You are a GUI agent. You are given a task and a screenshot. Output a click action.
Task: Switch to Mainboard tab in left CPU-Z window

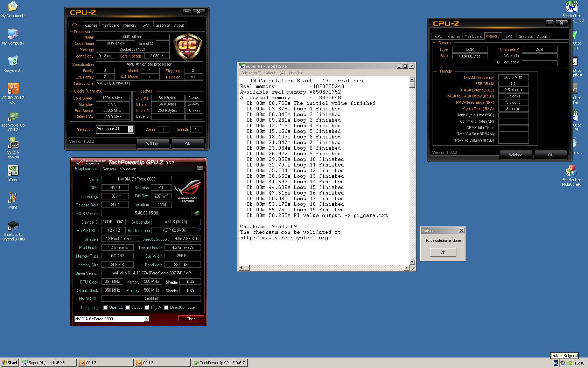(110, 25)
